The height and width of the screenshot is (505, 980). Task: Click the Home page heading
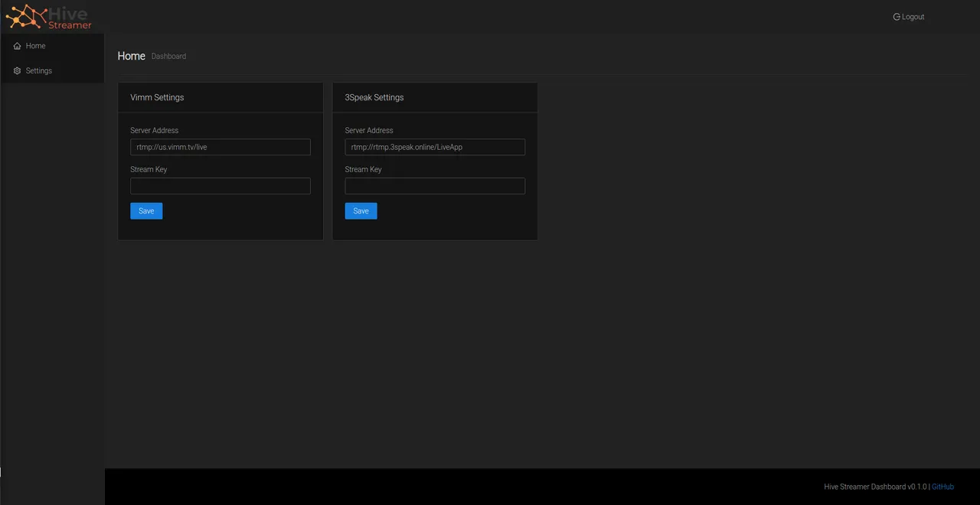(132, 56)
